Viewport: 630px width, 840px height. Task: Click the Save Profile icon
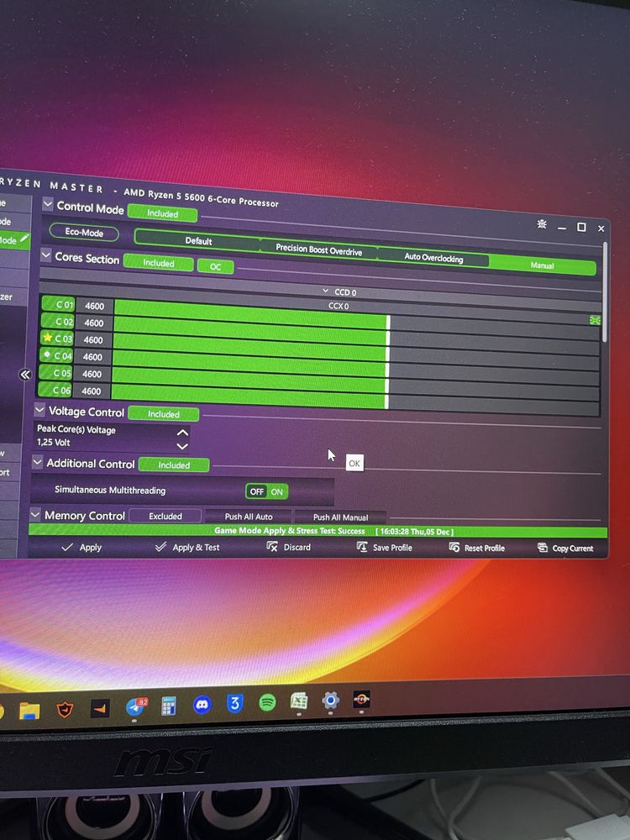[362, 547]
